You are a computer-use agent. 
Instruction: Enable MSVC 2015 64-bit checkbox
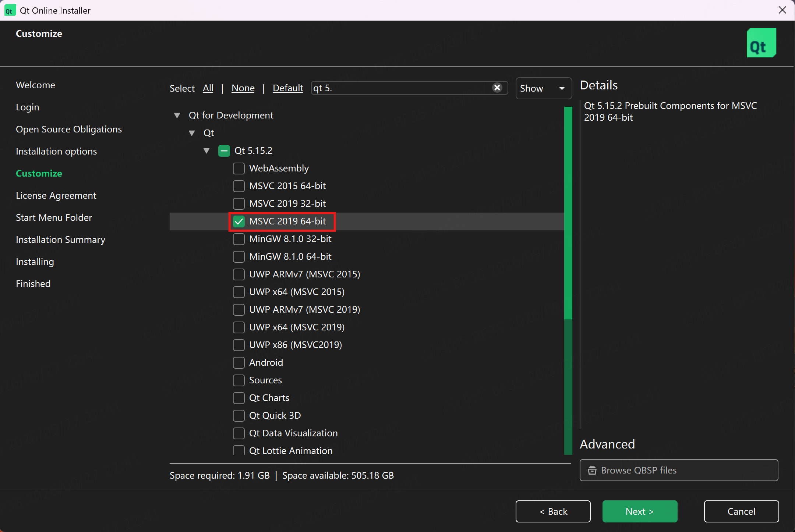point(239,186)
